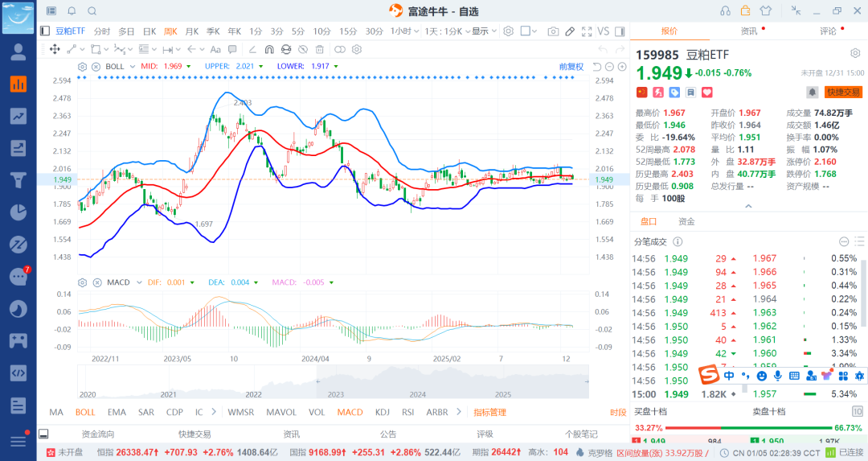
Task: Open the 个股笔记 bottom panel
Action: pyautogui.click(x=581, y=434)
